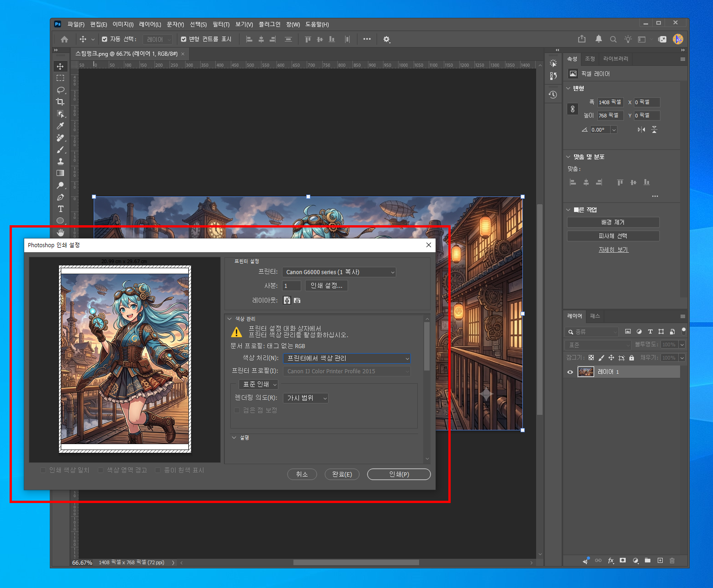
Task: Open the 필터(T) menu
Action: (221, 24)
